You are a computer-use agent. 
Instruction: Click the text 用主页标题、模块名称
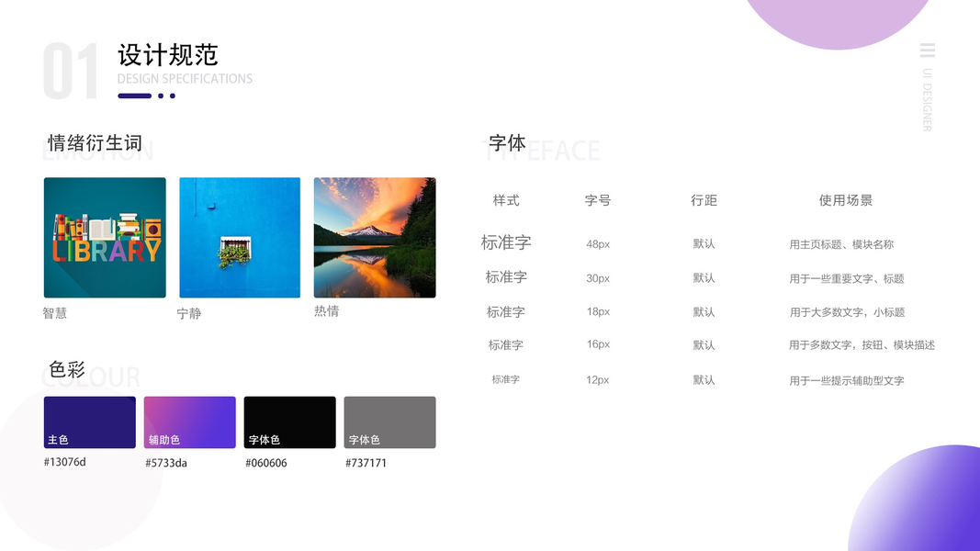pos(841,244)
